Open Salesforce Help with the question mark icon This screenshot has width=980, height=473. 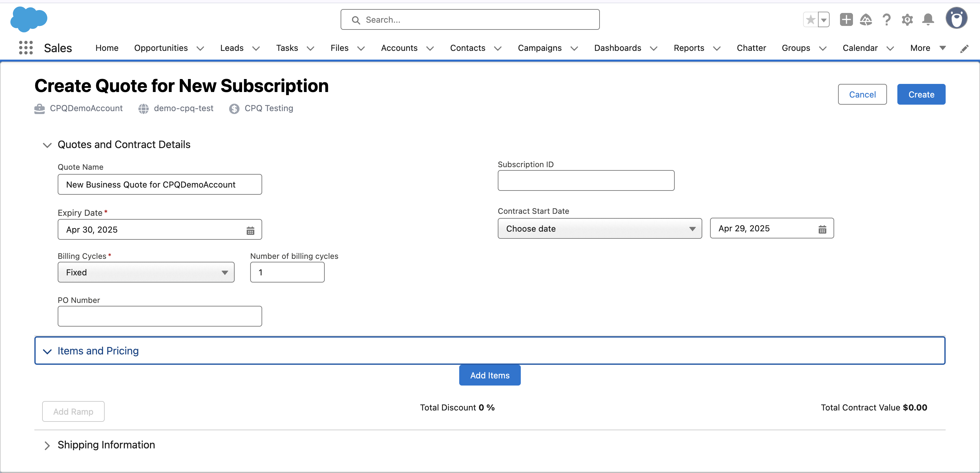point(887,19)
